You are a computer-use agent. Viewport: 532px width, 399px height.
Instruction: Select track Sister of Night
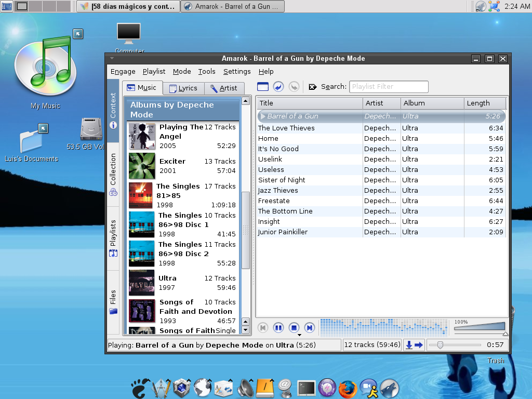[381, 180]
